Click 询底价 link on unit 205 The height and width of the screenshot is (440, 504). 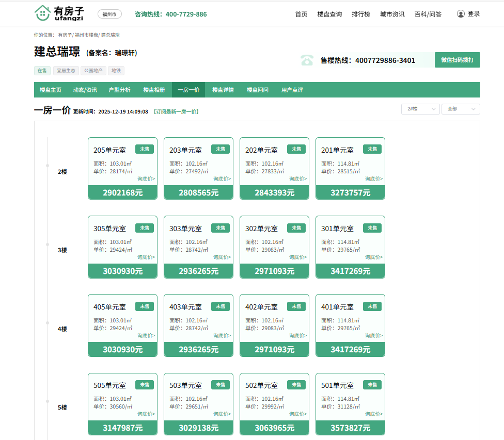click(146, 178)
